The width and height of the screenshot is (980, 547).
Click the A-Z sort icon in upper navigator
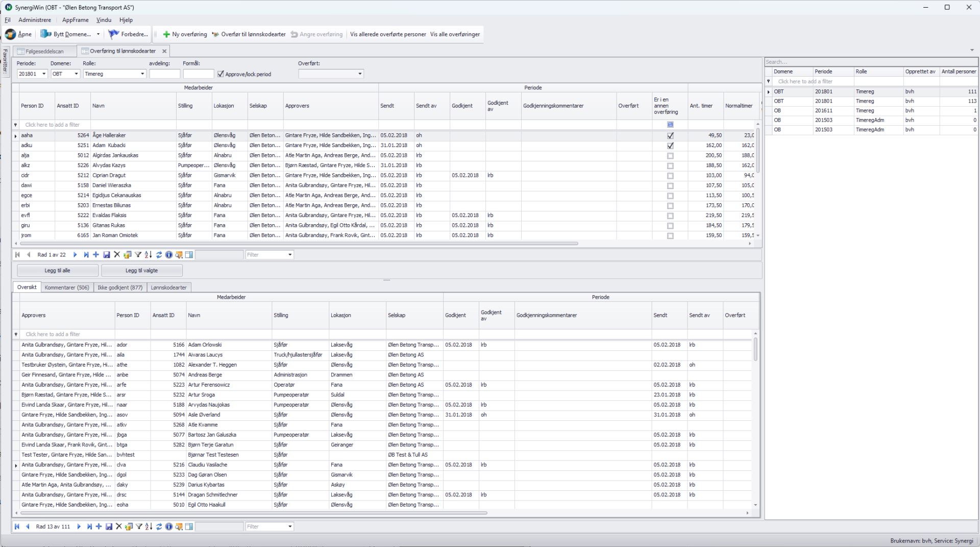(x=148, y=255)
